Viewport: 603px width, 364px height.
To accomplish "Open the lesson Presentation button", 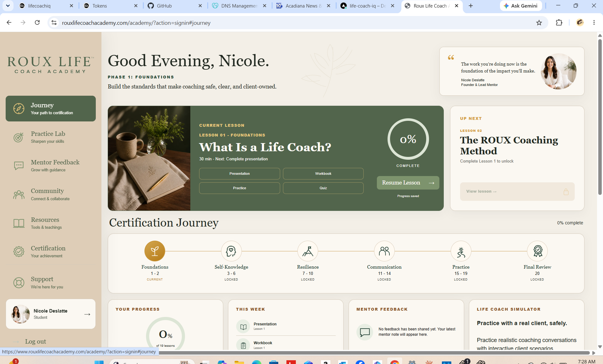I will pyautogui.click(x=239, y=174).
